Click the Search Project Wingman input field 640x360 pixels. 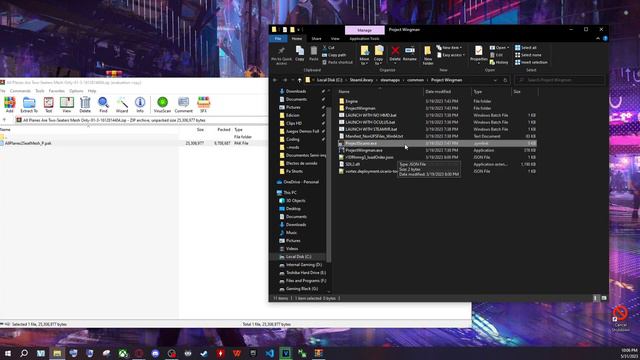(x=560, y=80)
